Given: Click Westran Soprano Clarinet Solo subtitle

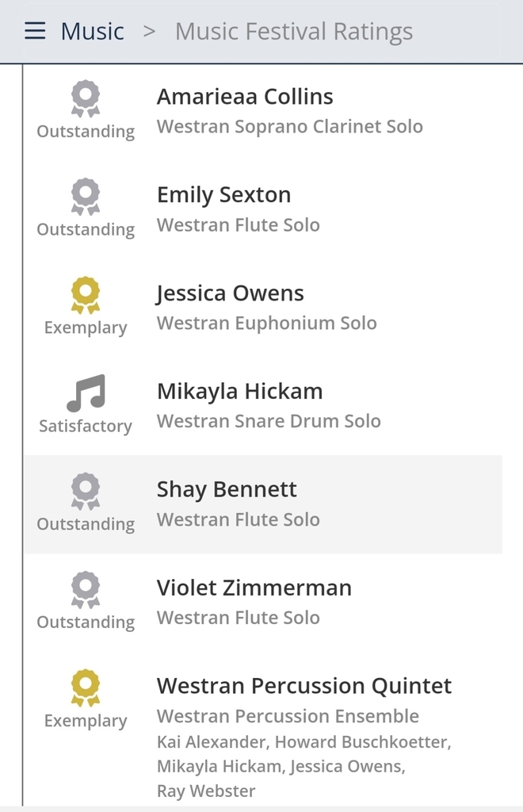Looking at the screenshot, I should pos(290,127).
